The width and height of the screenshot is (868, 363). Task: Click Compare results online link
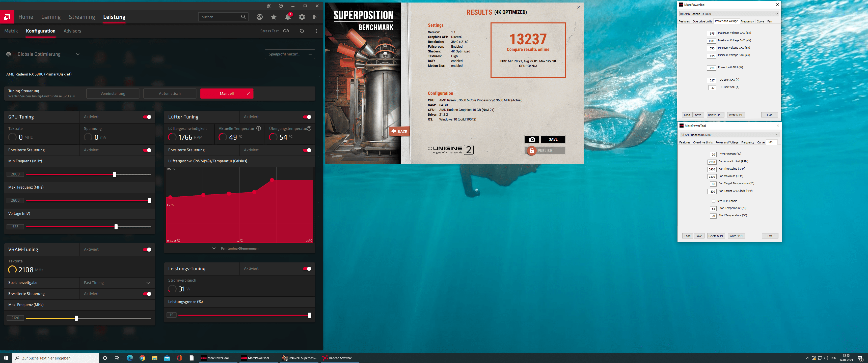(x=528, y=49)
